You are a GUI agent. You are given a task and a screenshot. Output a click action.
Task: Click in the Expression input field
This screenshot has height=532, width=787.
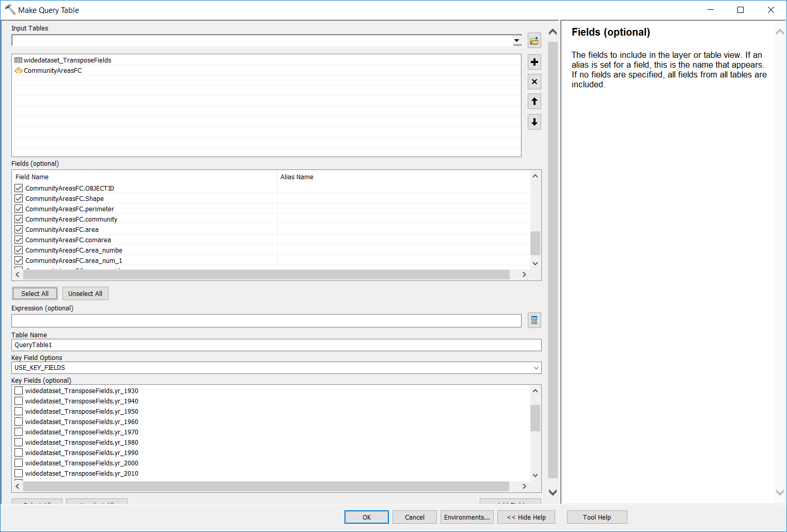[x=266, y=321]
